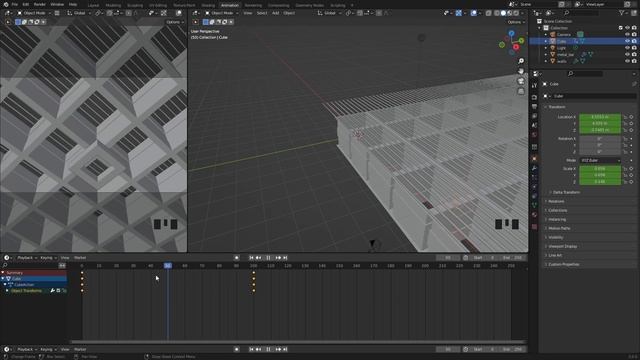Switch perspective/orthographic grid gizmo in right viewport
The width and height of the screenshot is (640, 360).
(x=521, y=91)
